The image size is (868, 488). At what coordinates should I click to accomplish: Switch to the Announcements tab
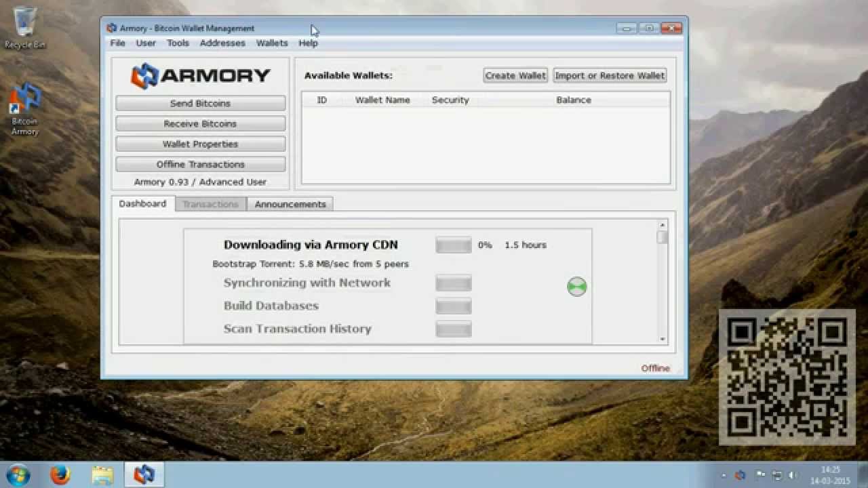(290, 204)
